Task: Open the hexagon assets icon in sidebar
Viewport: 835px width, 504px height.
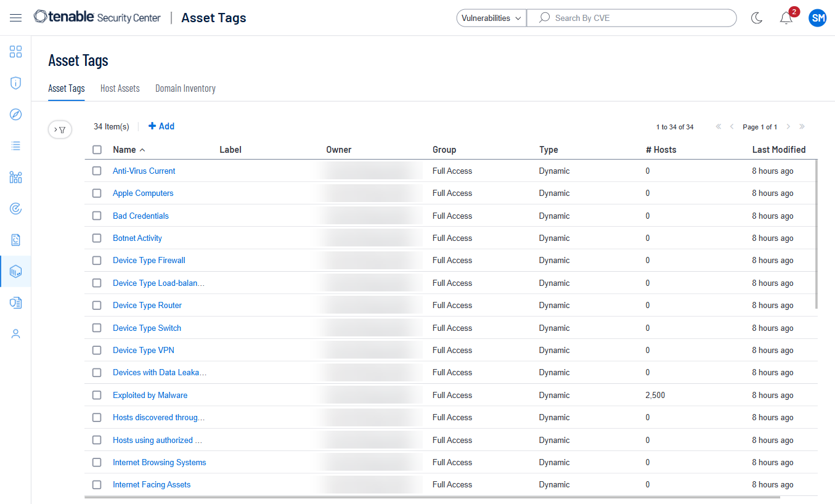Action: tap(15, 271)
